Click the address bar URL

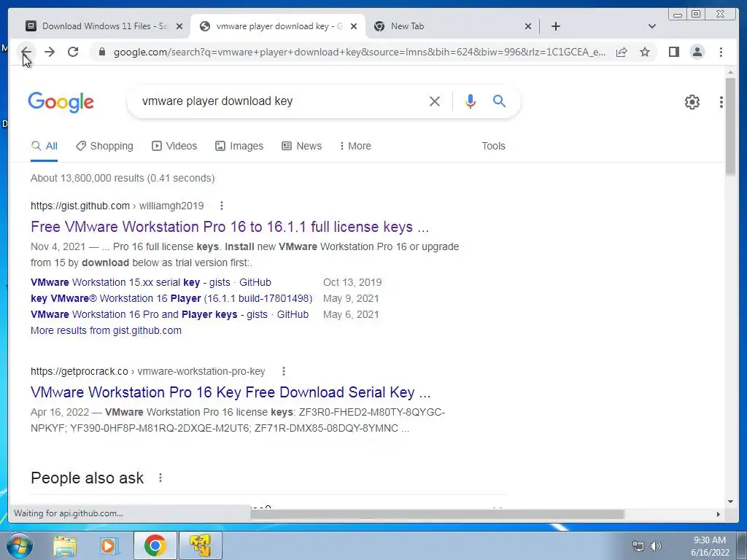[360, 52]
